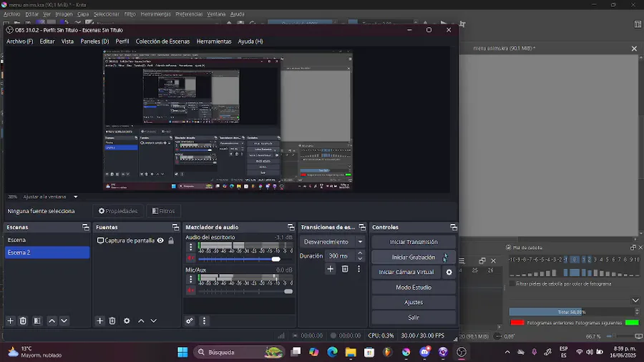Toggle lock on Captura de pantalla source
Image resolution: width=644 pixels, height=362 pixels.
171,240
